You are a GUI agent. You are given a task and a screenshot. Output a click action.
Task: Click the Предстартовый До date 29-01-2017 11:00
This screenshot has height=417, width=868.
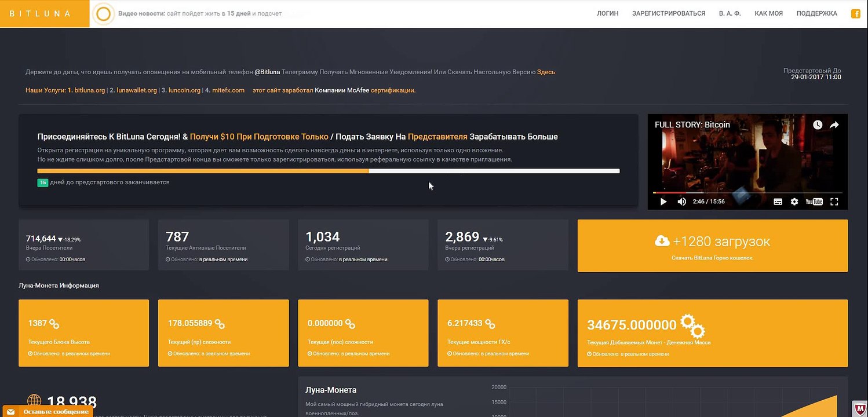point(816,77)
